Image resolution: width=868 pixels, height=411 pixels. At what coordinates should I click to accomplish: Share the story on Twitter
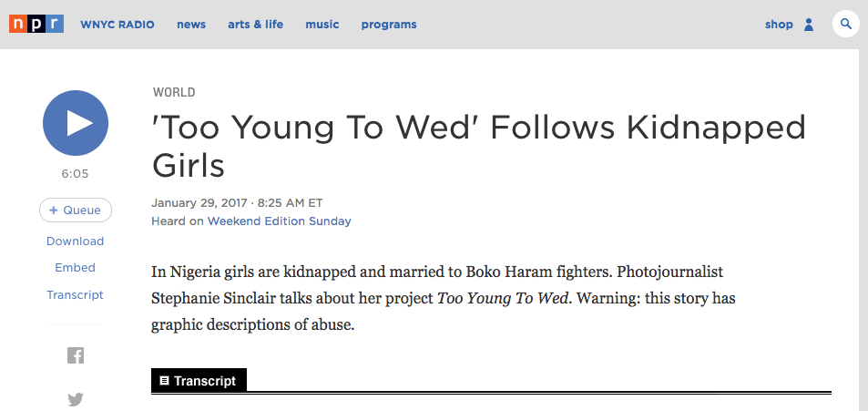[x=76, y=399]
